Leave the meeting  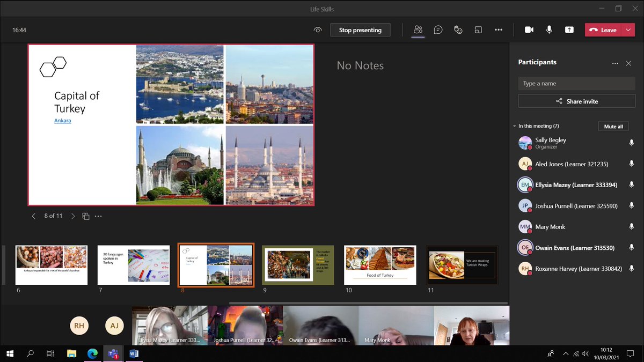(603, 30)
